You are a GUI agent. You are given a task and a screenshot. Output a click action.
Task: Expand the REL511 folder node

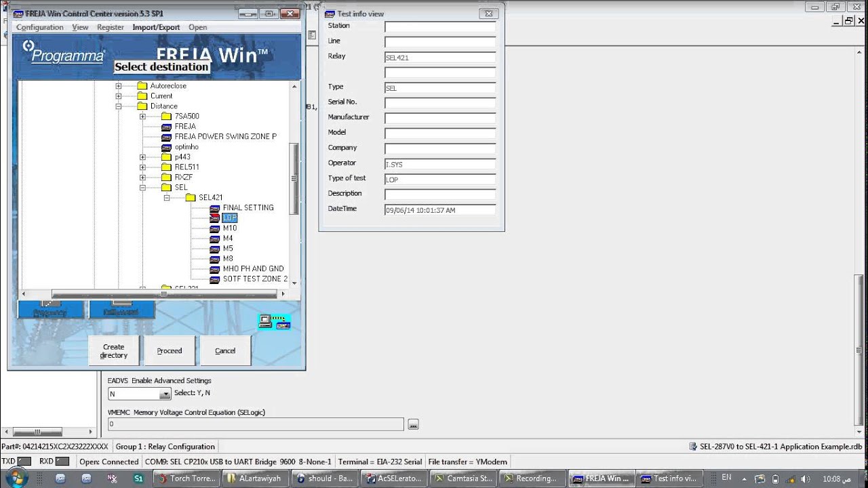(x=142, y=167)
